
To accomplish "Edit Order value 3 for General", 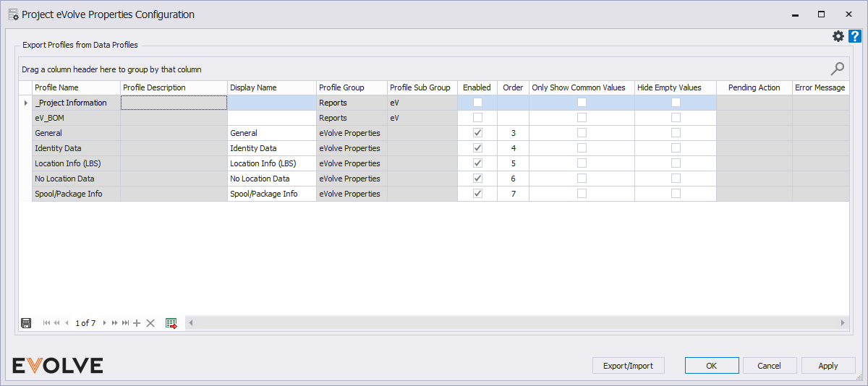I will (x=513, y=133).
